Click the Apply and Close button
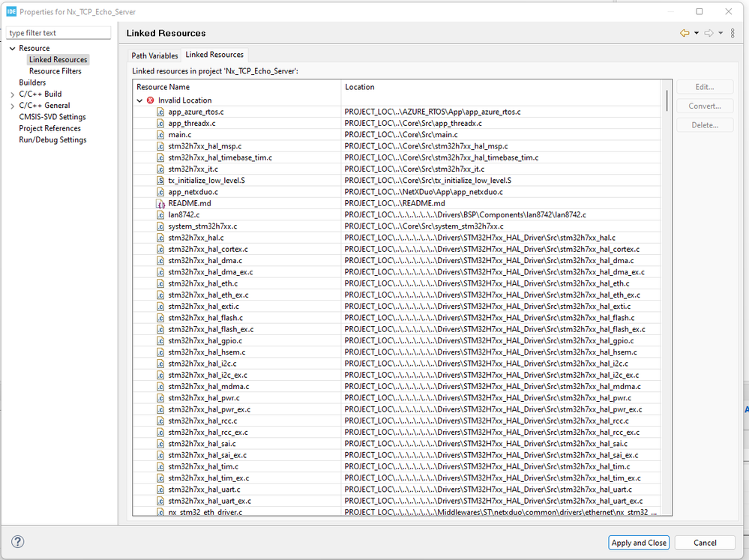 click(639, 543)
